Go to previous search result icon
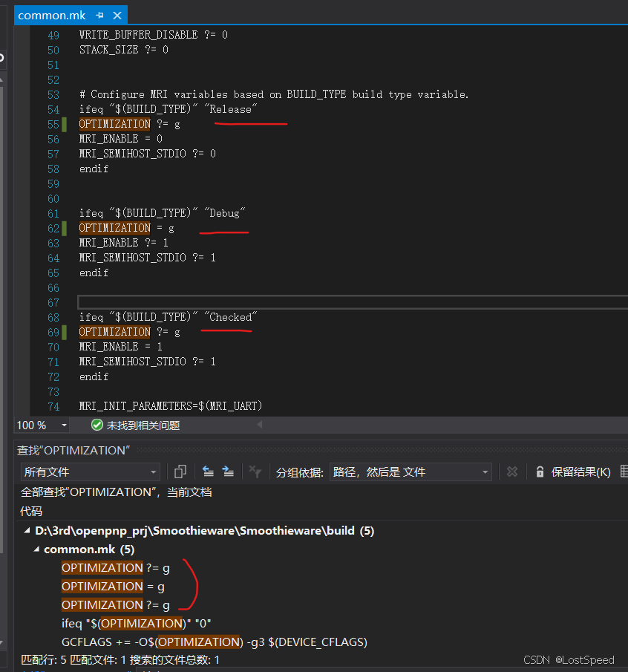The width and height of the screenshot is (628, 672). click(x=208, y=472)
